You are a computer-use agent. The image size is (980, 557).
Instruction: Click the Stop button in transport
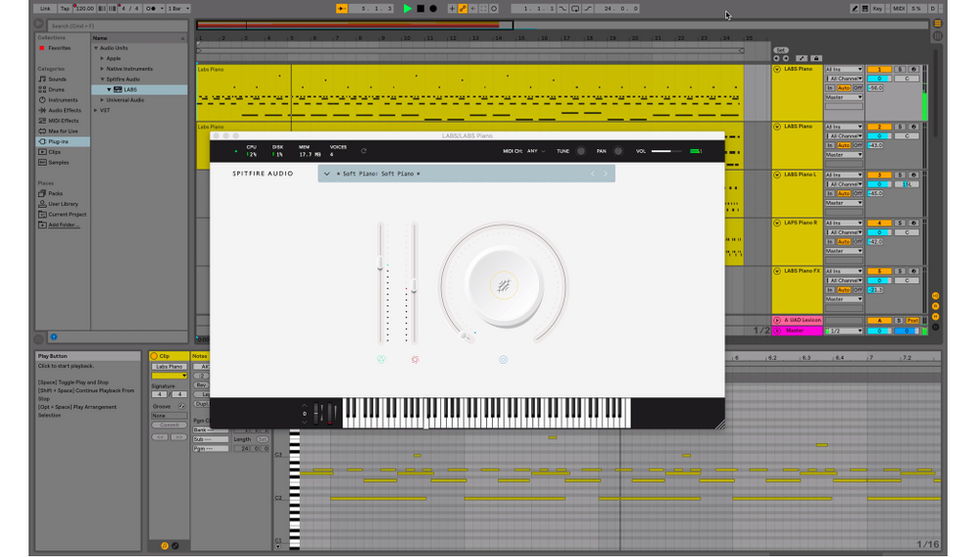[x=420, y=9]
